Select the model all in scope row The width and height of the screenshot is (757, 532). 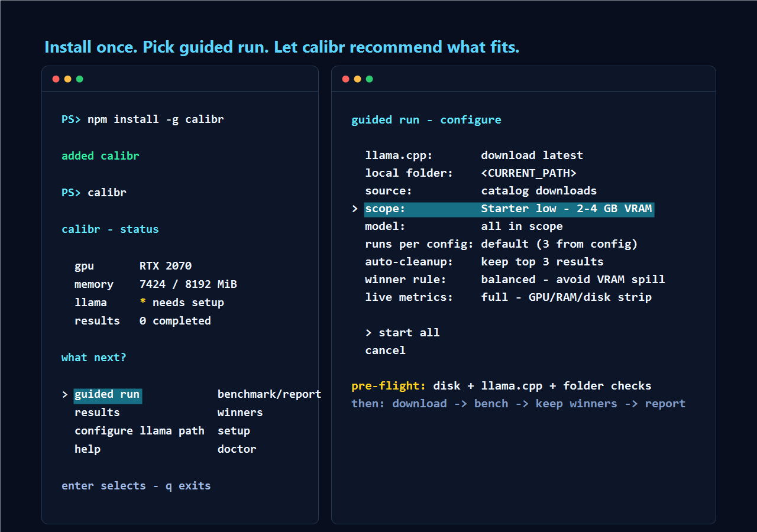click(x=464, y=226)
